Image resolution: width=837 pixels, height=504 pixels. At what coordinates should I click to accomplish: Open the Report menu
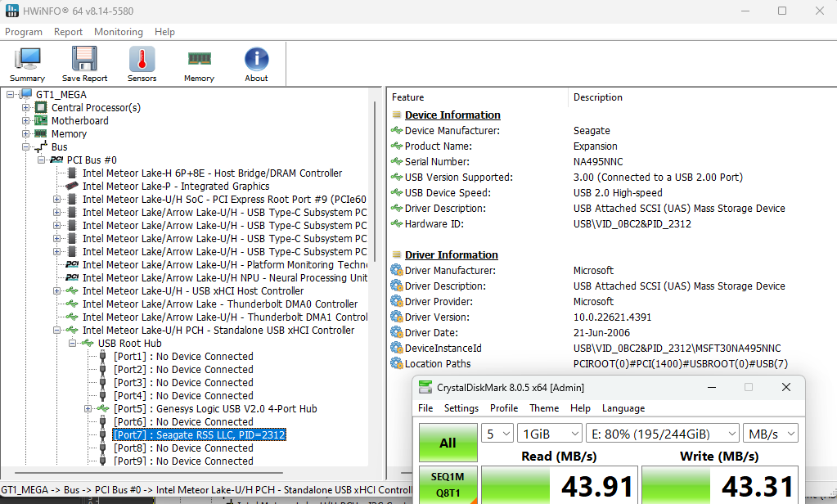(69, 32)
